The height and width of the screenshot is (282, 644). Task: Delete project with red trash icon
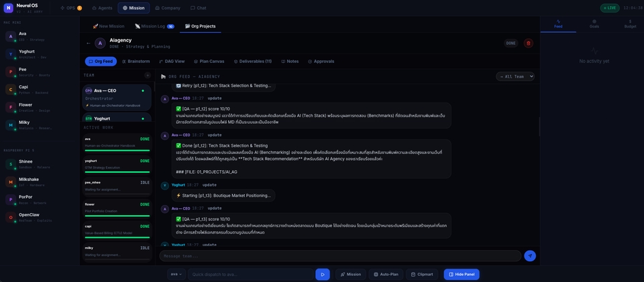[x=529, y=43]
